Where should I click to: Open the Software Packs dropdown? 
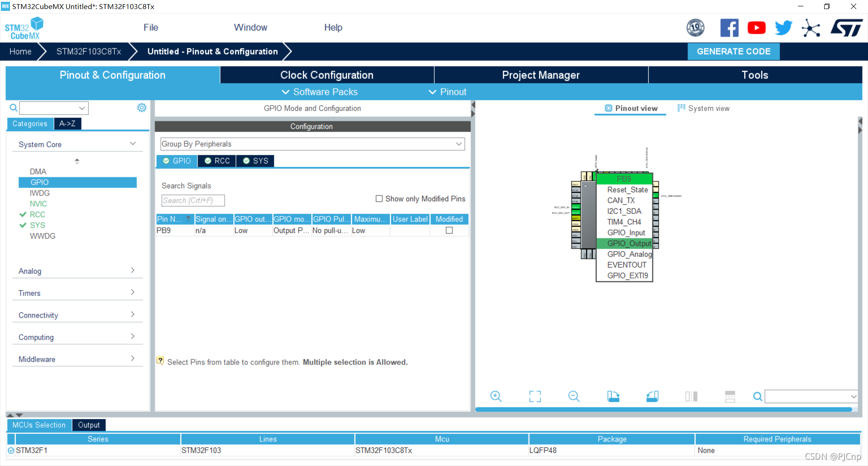click(x=320, y=92)
